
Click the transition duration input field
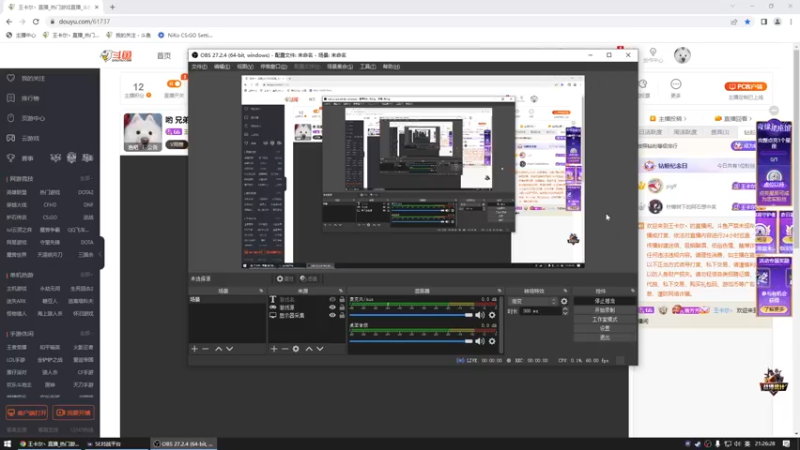[540, 311]
